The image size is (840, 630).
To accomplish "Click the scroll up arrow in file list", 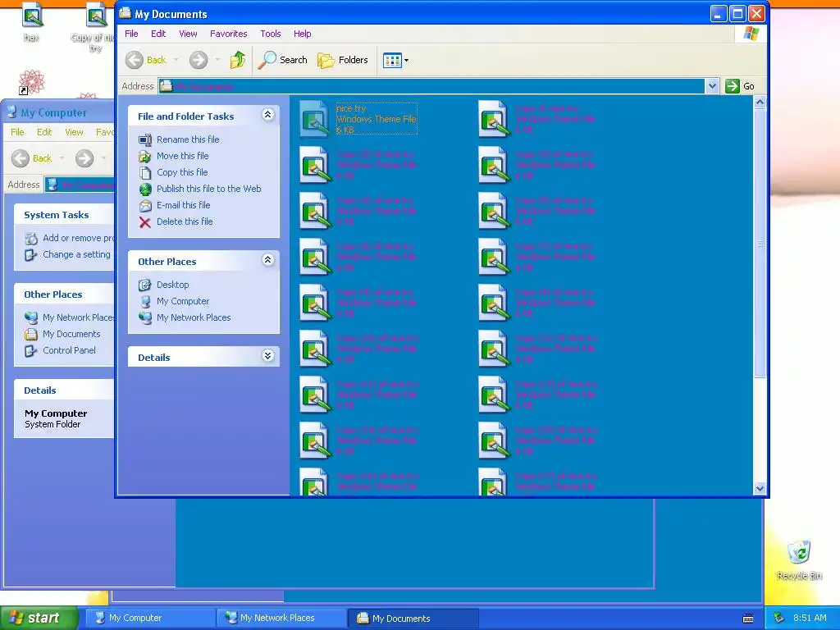I will [760, 102].
